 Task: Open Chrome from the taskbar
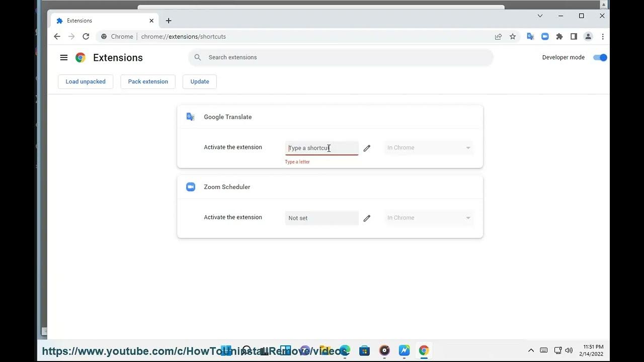coord(424,350)
